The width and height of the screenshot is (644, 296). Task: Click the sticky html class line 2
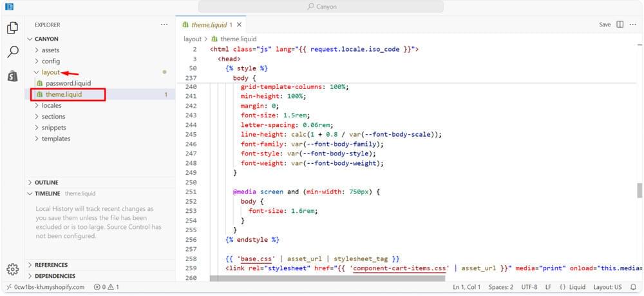(314, 49)
